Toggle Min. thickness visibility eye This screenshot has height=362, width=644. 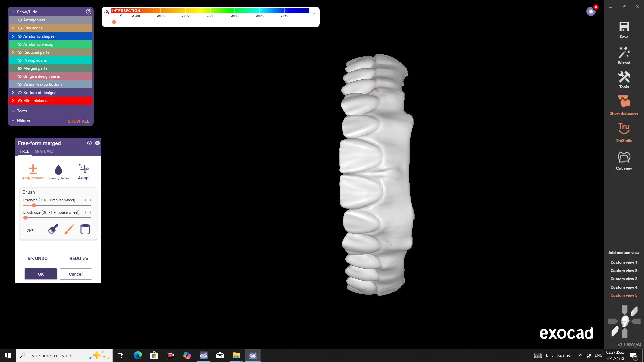click(x=20, y=101)
